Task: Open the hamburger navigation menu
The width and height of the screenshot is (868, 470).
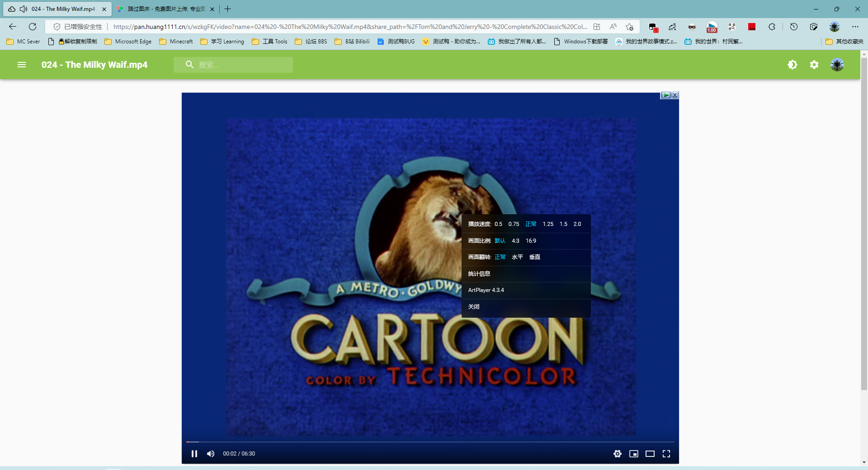Action: pyautogui.click(x=22, y=65)
